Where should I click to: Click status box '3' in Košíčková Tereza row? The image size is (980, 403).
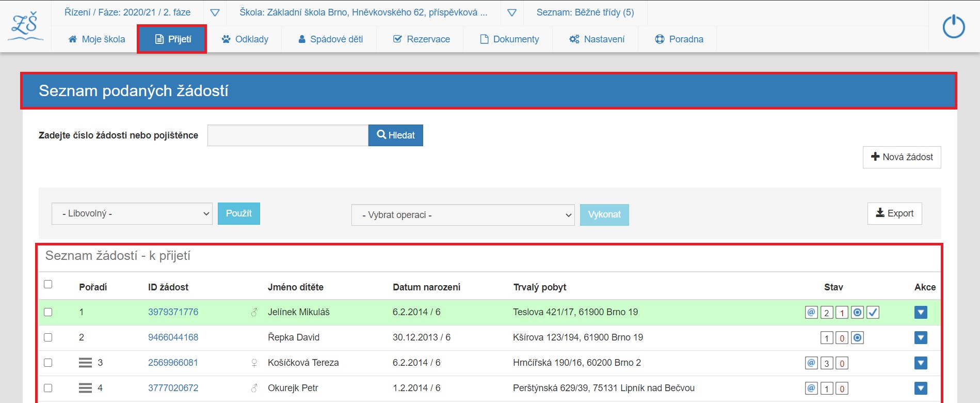[827, 363]
